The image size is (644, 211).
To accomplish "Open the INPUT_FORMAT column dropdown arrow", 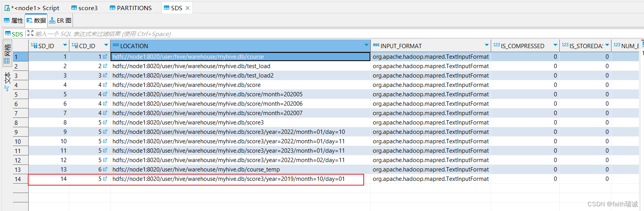I will click(486, 45).
